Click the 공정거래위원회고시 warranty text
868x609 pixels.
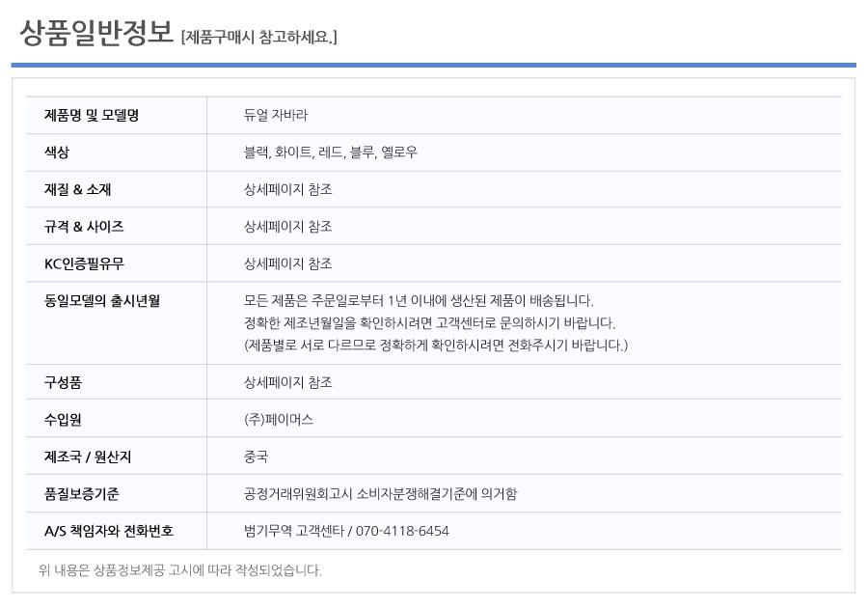pos(380,494)
